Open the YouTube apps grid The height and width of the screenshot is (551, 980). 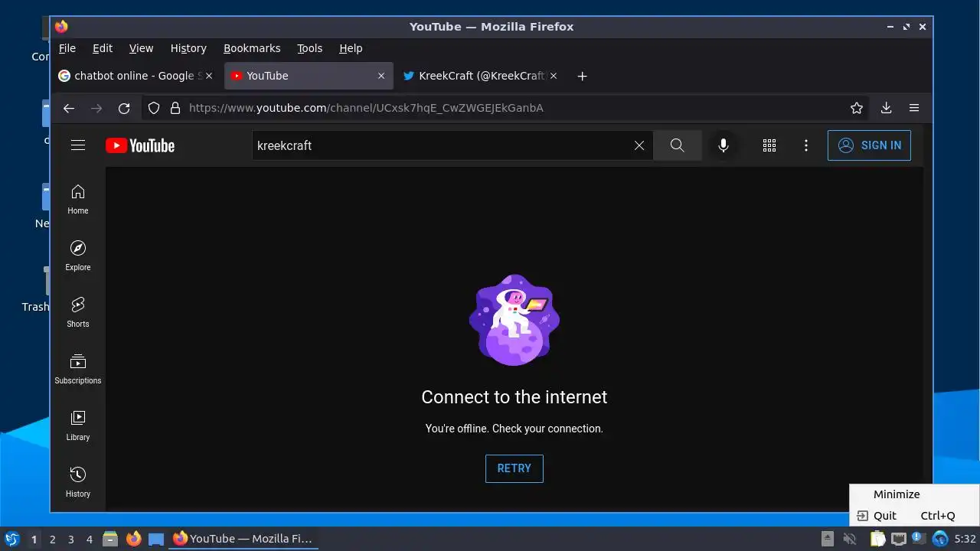coord(769,145)
